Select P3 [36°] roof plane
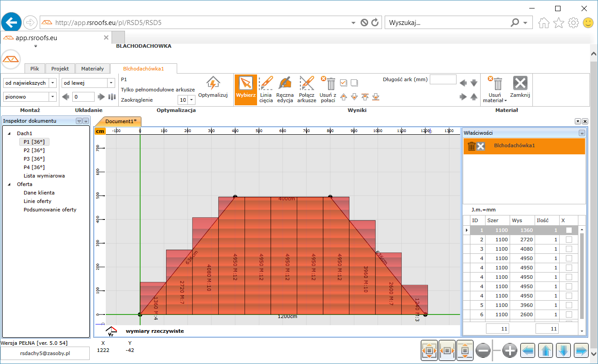Viewport: 598px width, 364px height. [34, 159]
